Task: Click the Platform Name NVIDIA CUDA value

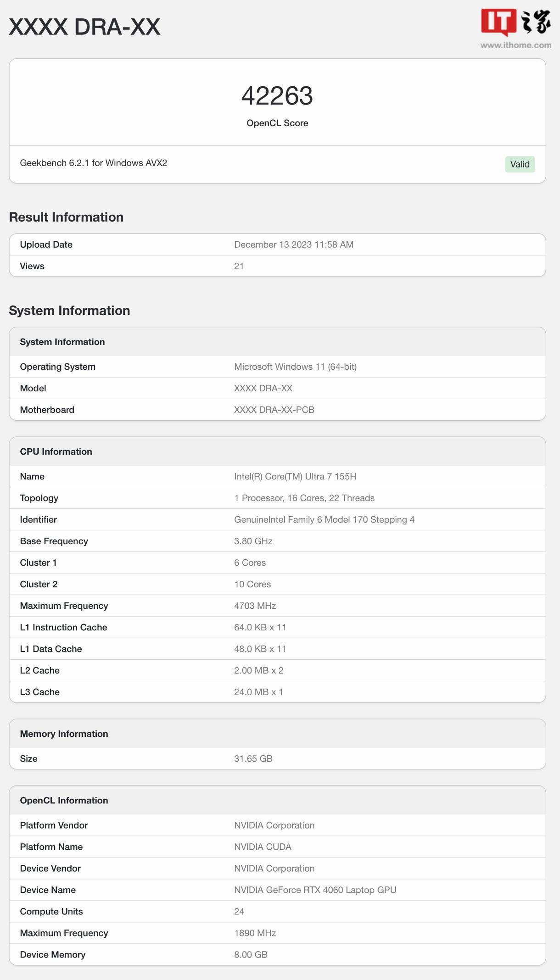Action: click(x=263, y=846)
